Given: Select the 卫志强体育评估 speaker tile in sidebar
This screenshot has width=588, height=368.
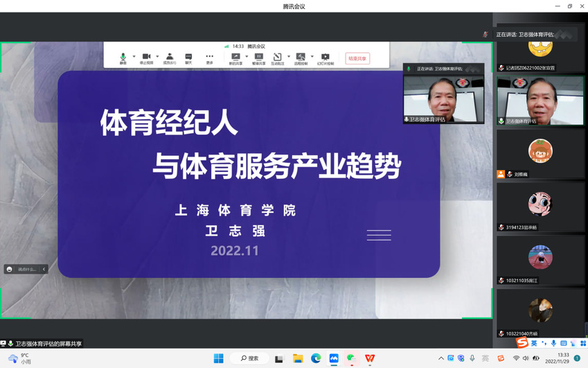Looking at the screenshot, I should coord(540,100).
